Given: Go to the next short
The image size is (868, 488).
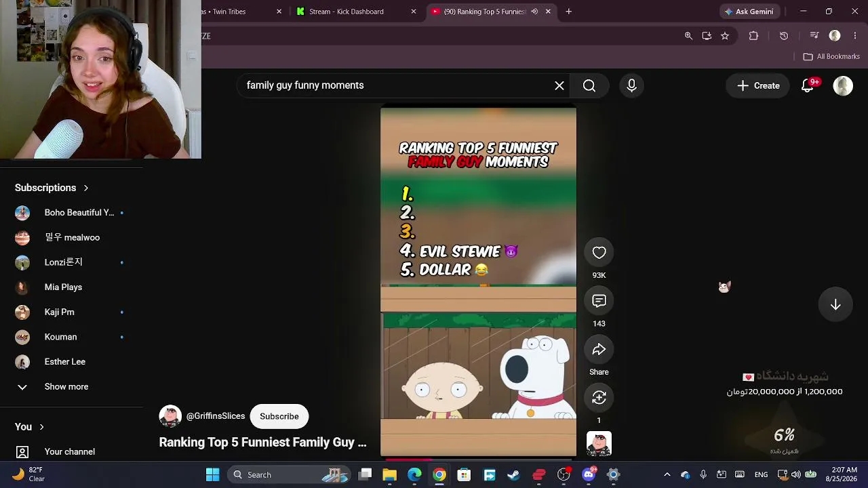Looking at the screenshot, I should pos(835,305).
